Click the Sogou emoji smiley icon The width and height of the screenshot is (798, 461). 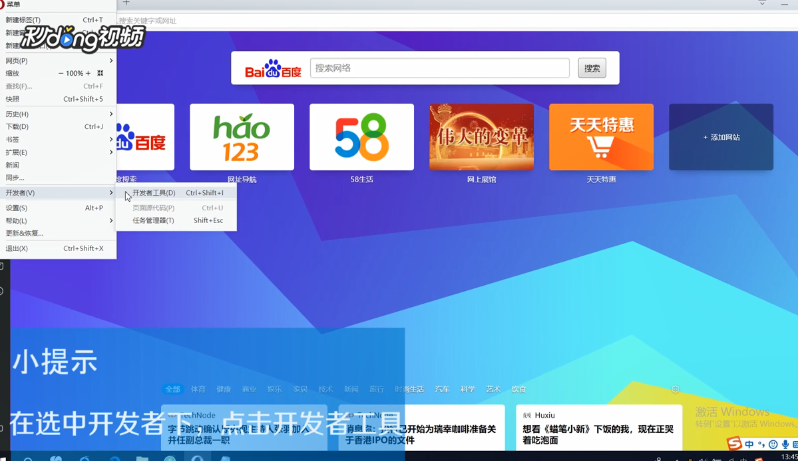point(773,444)
